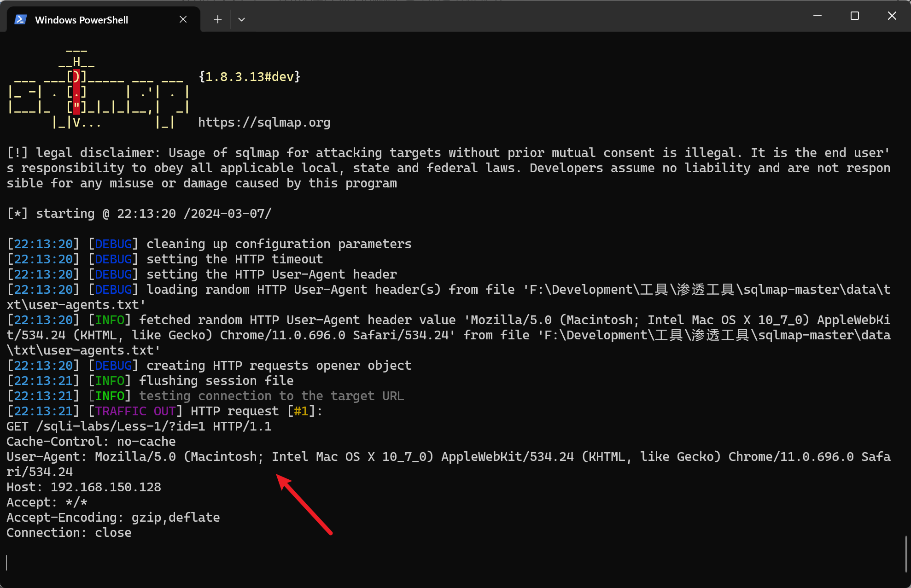Click the {1.8.3.13#dev} version text
The width and height of the screenshot is (911, 588).
(x=249, y=77)
